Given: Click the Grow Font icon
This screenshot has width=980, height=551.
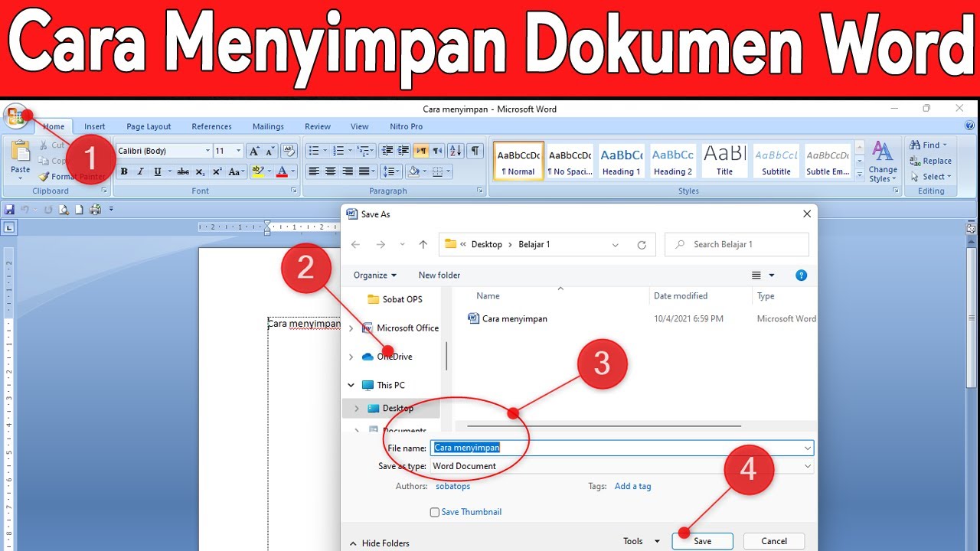Looking at the screenshot, I should pos(254,151).
